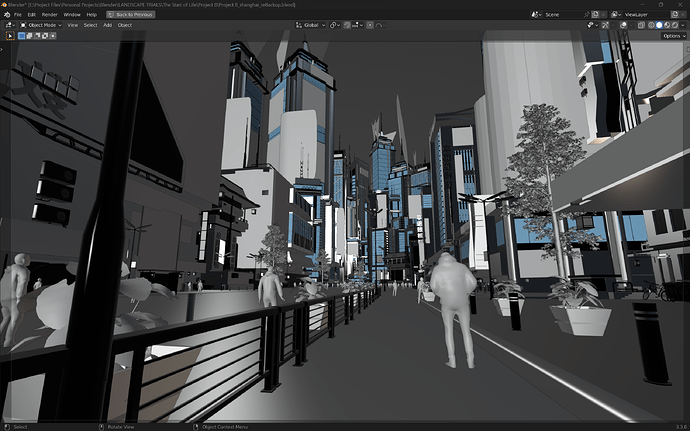This screenshot has height=431, width=690.
Task: Click the Blender logo menu icon
Action: pos(7,15)
